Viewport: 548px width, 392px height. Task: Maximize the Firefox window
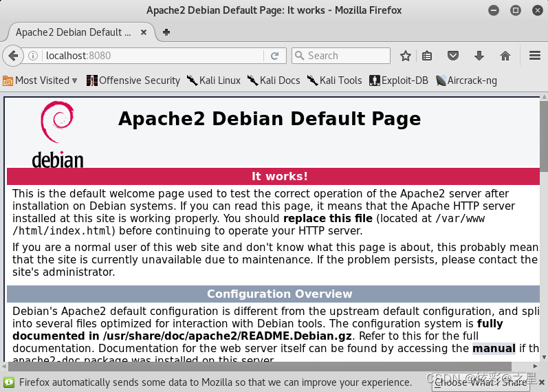pyautogui.click(x=516, y=10)
